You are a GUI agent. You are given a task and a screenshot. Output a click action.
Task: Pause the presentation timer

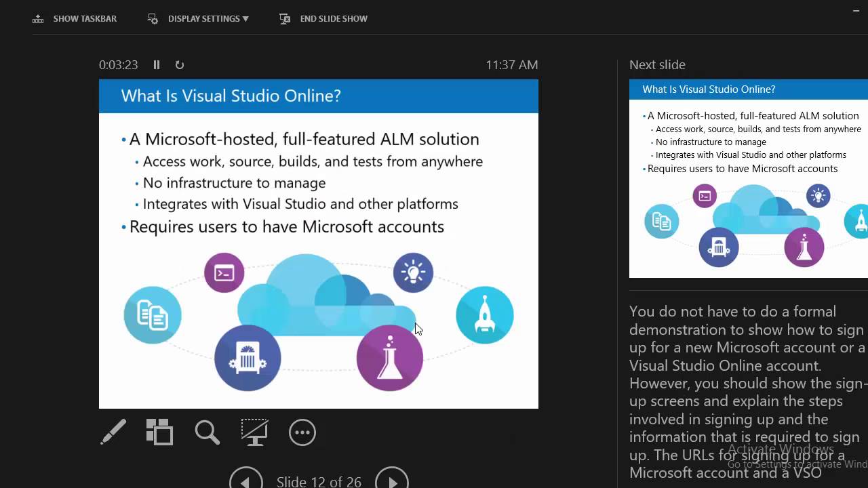click(x=157, y=65)
